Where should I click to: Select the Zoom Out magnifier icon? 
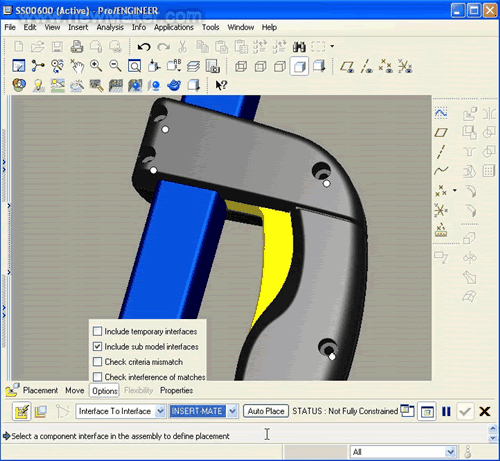pos(115,66)
